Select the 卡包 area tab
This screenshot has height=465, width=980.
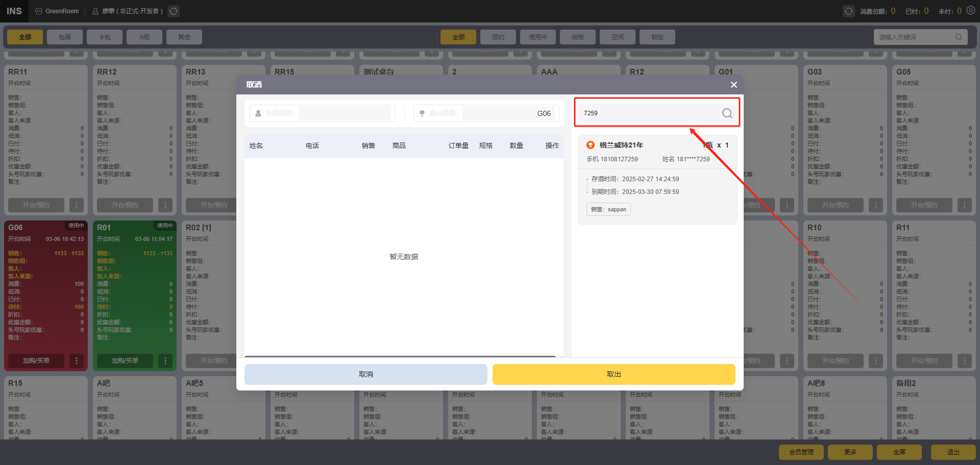[105, 37]
